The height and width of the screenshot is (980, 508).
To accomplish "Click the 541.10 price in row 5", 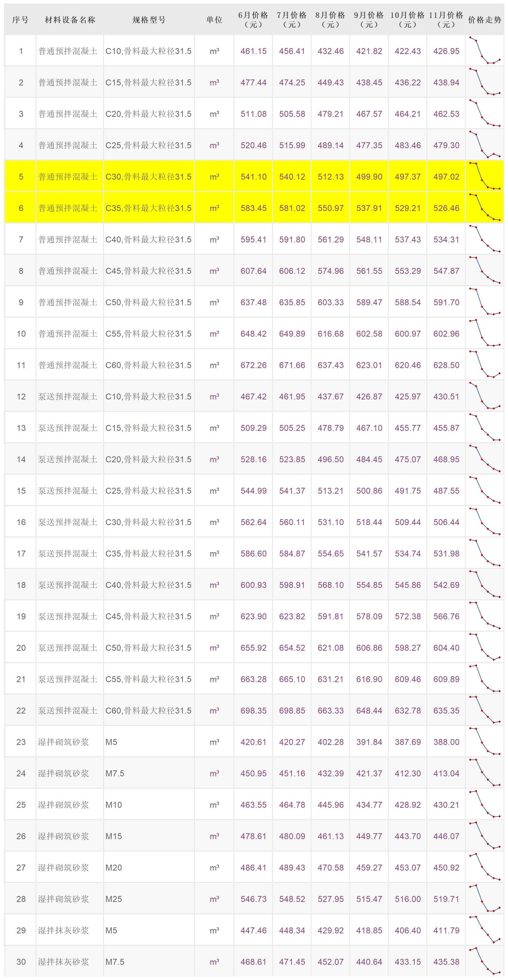I will [x=254, y=177].
